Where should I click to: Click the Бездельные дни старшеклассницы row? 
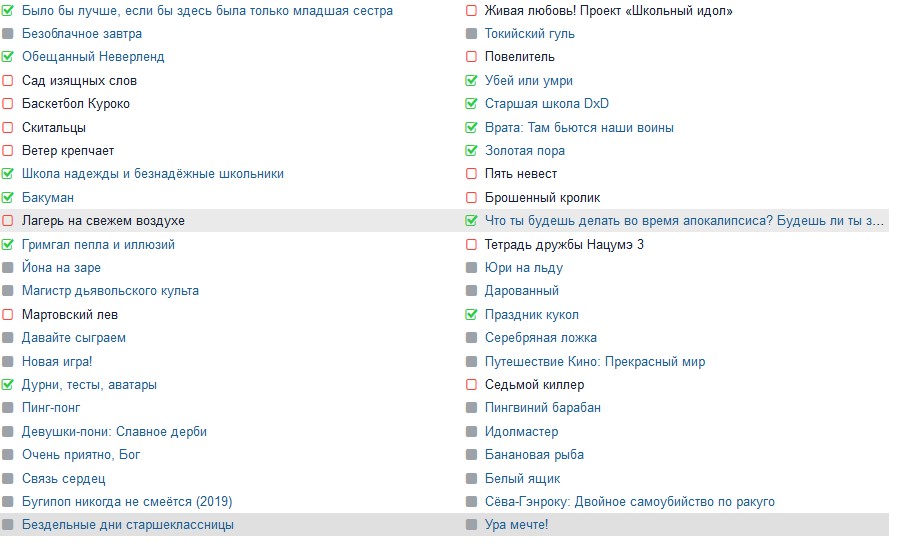(x=128, y=525)
